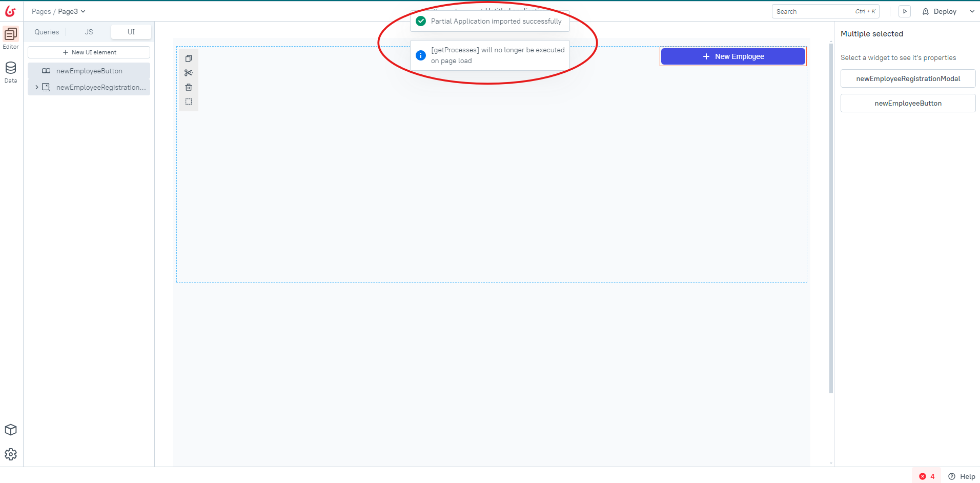Viewport: 980px width, 483px height.
Task: Open the error count debugger indicator
Action: (927, 476)
